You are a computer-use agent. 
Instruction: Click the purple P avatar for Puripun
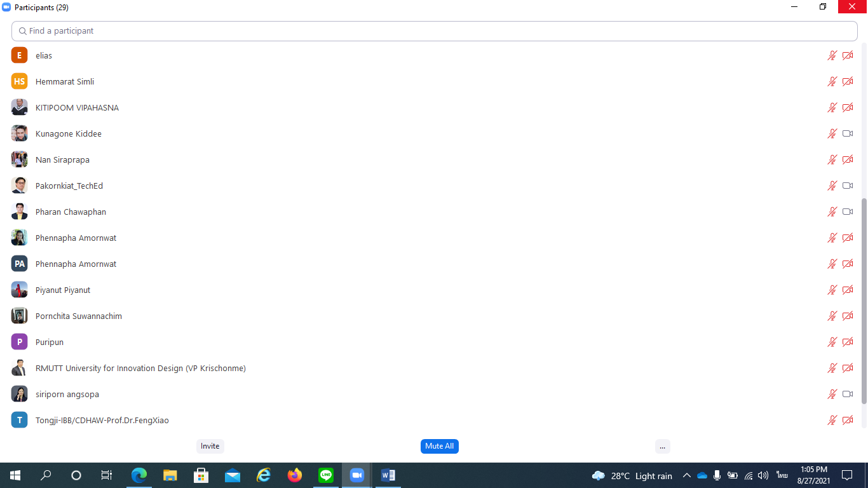click(x=19, y=342)
